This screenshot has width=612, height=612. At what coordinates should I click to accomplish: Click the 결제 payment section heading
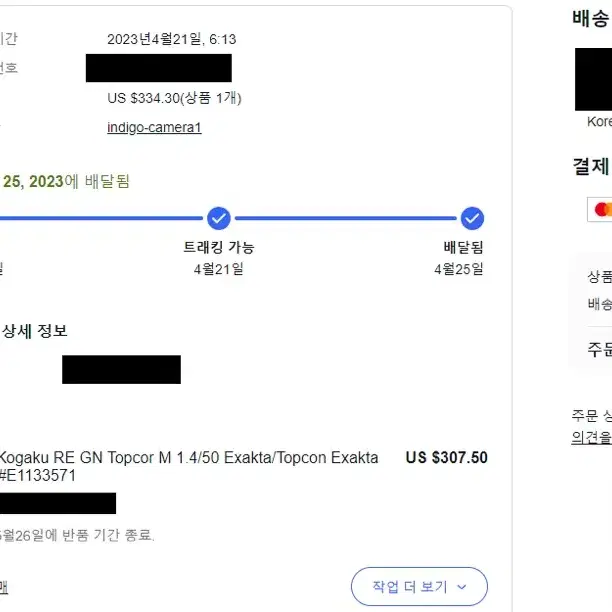pyautogui.click(x=591, y=166)
